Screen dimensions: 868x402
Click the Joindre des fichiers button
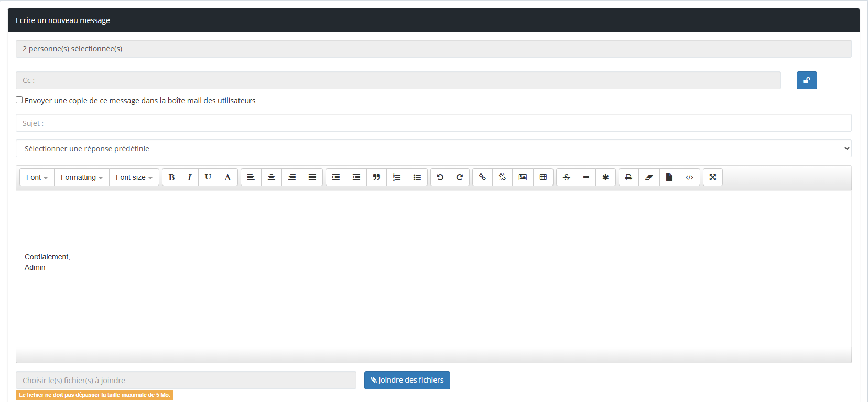tap(407, 381)
